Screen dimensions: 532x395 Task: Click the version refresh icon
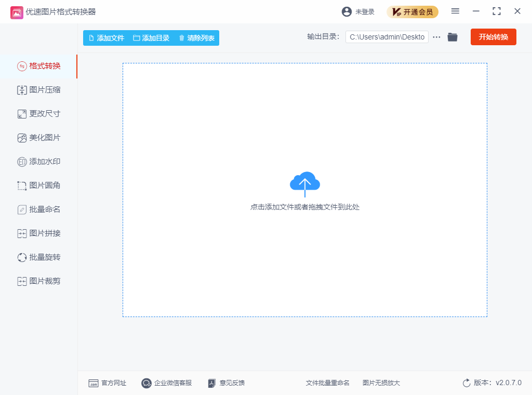(x=467, y=383)
